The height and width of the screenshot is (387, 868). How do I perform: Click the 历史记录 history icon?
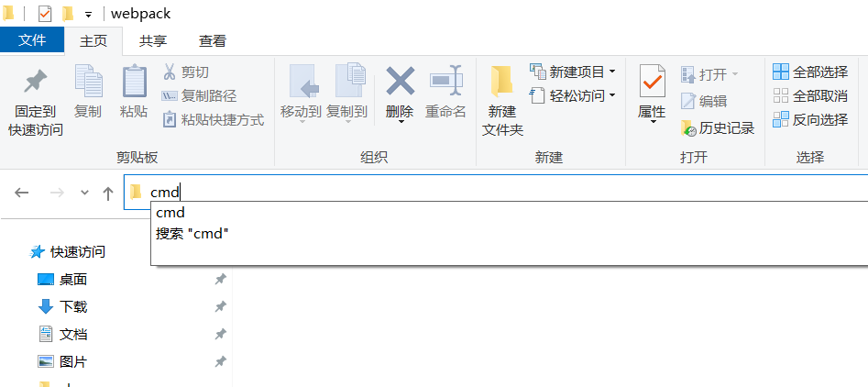click(688, 128)
